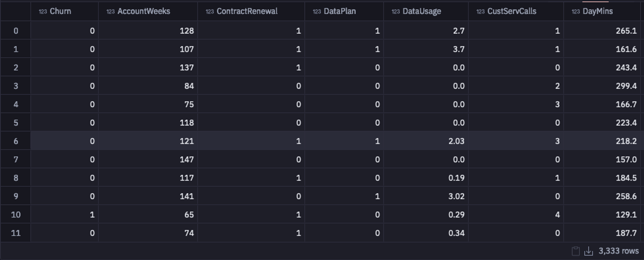Sort by the Churn column header
This screenshot has width=644, height=260.
(60, 11)
